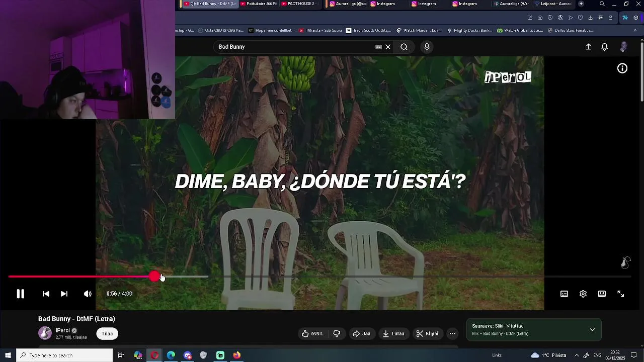The image size is (644, 362).
Task: Click the Windows taskbar search box
Action: tap(64, 355)
